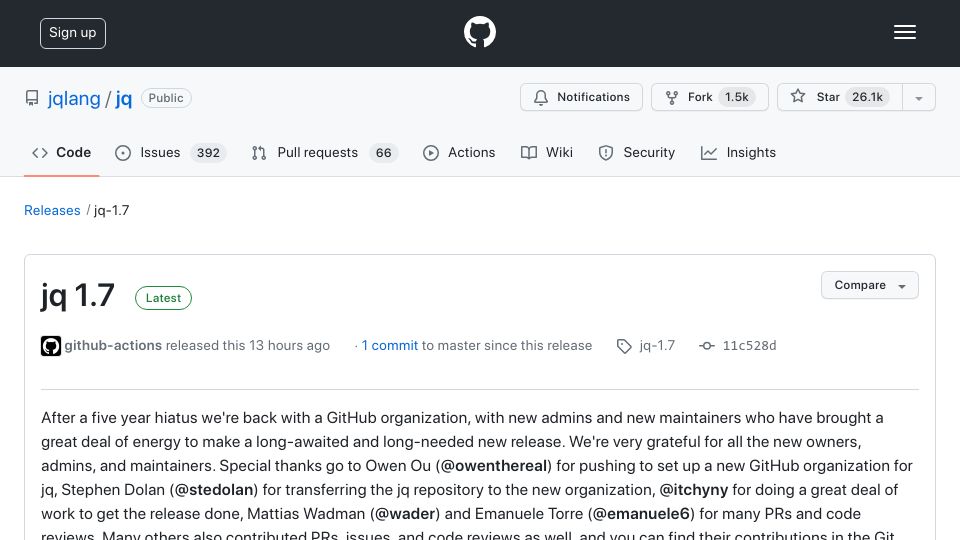Click the jq 1.7 release title
The image size is (960, 540).
78,296
